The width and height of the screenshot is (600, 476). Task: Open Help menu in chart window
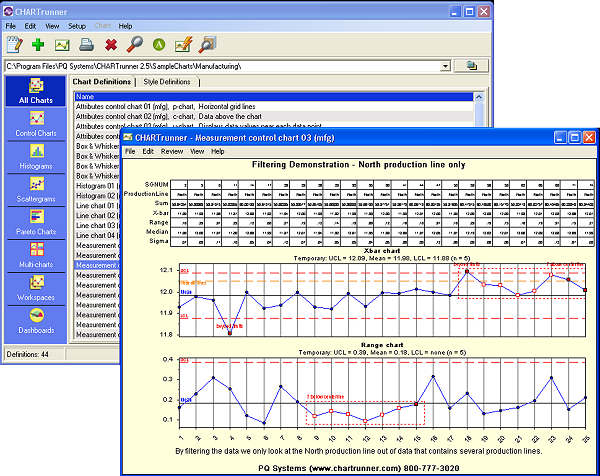click(x=218, y=151)
